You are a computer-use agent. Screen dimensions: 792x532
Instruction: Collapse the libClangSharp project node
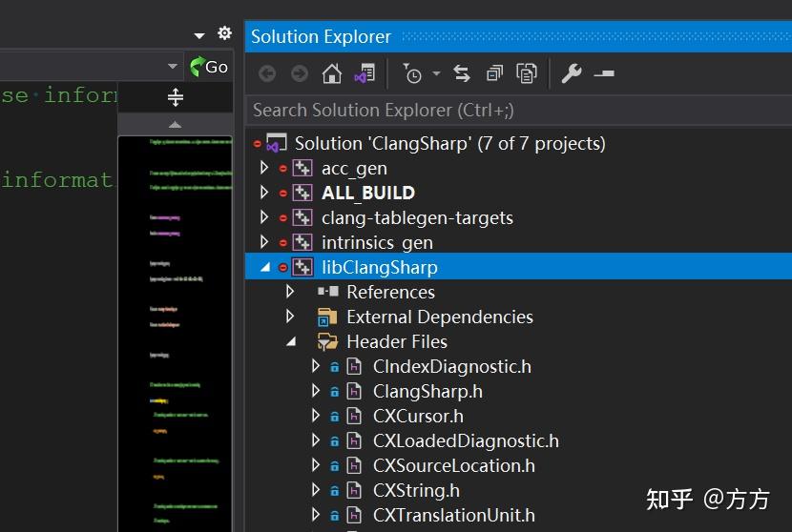click(x=264, y=268)
